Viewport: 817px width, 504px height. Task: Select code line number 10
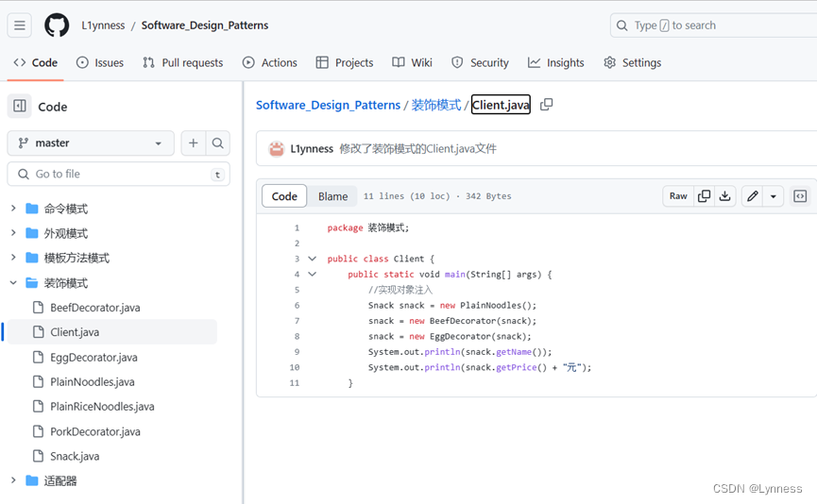tap(295, 367)
